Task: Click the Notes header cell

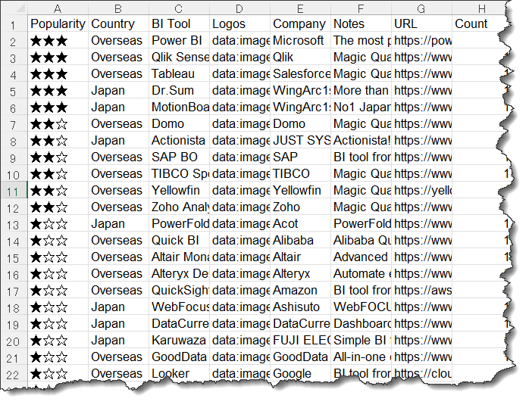Action: 361,24
